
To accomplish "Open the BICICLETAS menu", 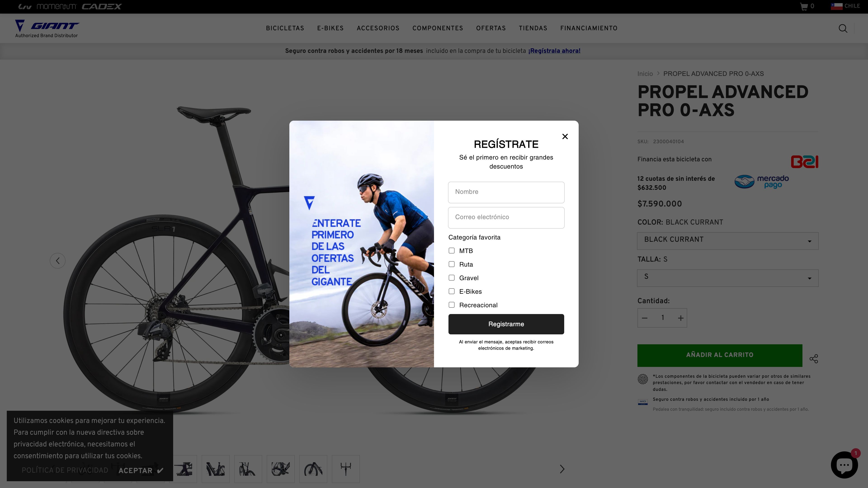I will click(285, 28).
